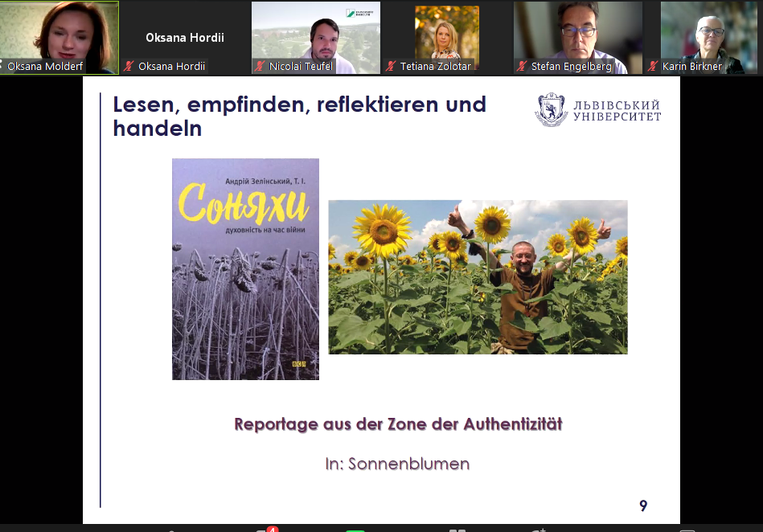The image size is (763, 532).
Task: Click the author line "Андрій Зелінський, Т. І."
Action: (x=265, y=182)
